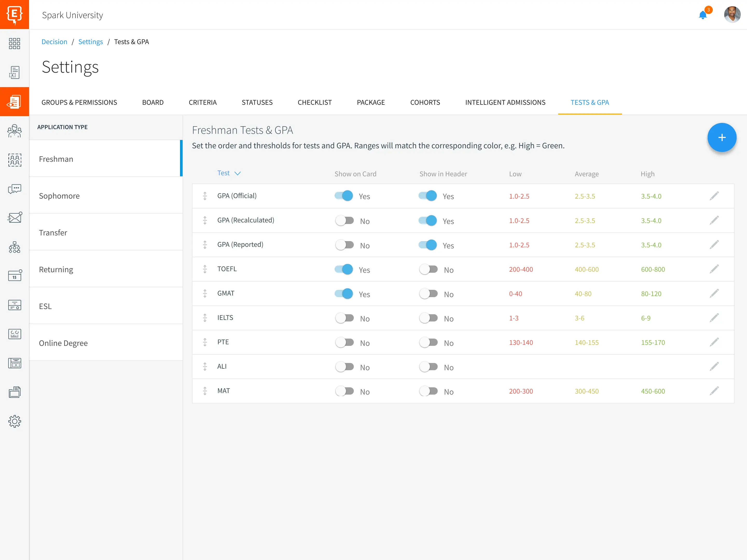Open the stacked files sidebar icon
The width and height of the screenshot is (747, 560).
coord(15,392)
